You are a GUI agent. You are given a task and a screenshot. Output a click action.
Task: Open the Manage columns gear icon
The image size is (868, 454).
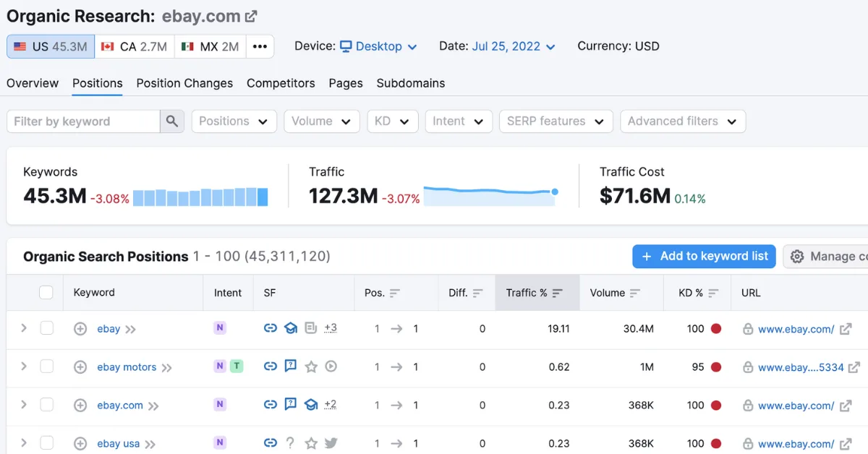(x=796, y=256)
